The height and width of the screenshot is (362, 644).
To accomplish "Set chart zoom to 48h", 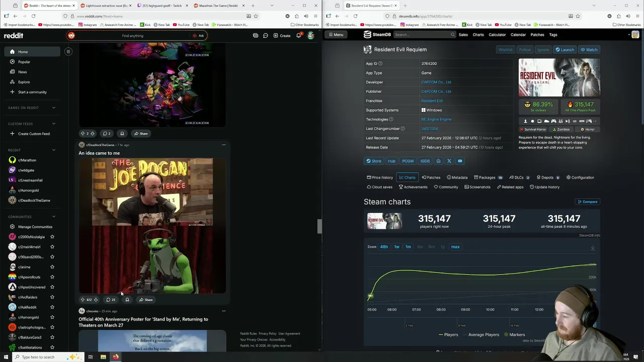I will 384,247.
